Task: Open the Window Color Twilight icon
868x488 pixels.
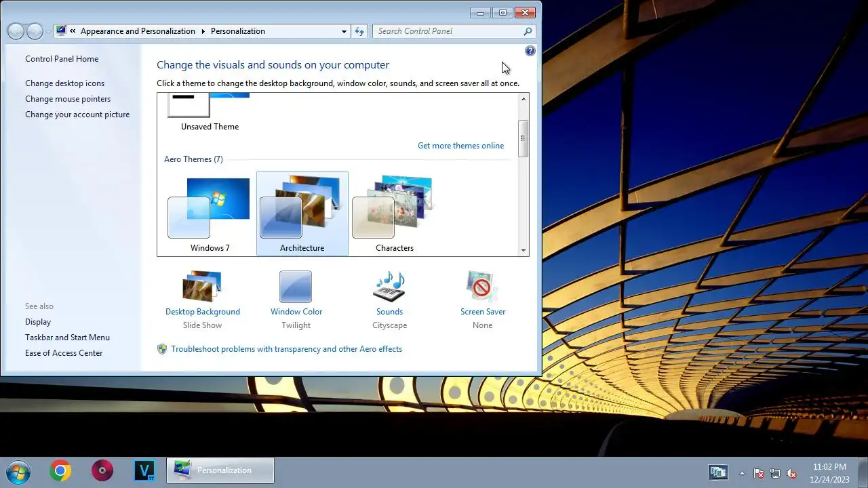Action: coord(296,286)
